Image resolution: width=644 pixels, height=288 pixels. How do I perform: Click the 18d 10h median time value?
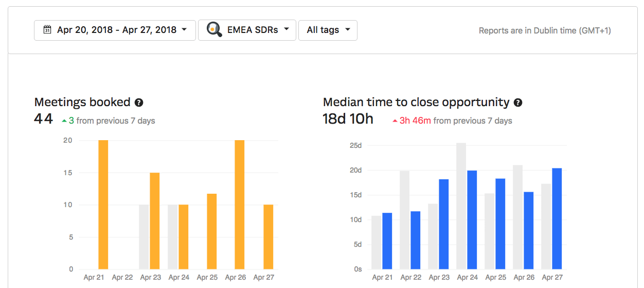click(348, 119)
